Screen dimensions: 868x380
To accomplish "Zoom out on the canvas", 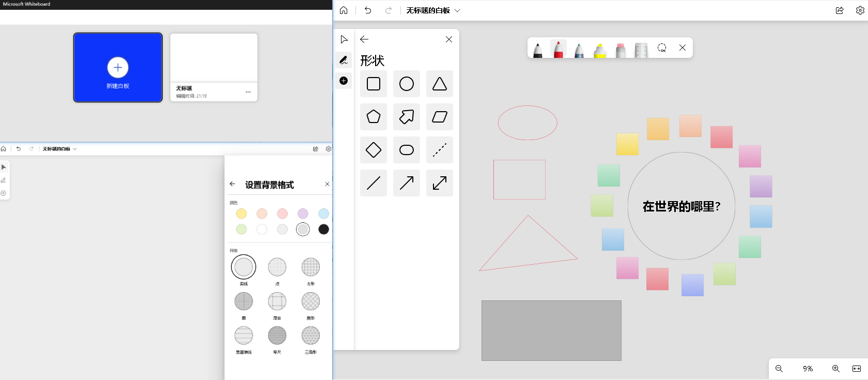I will pyautogui.click(x=779, y=369).
